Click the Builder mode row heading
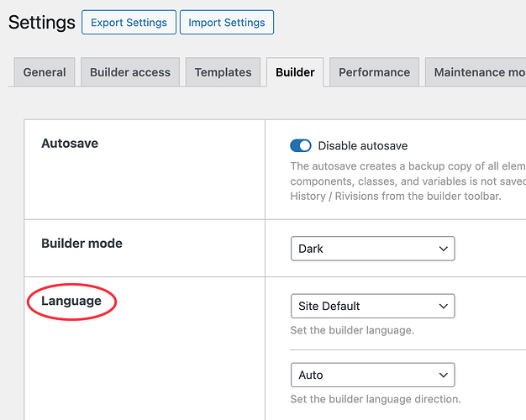This screenshot has width=526, height=420. point(82,244)
